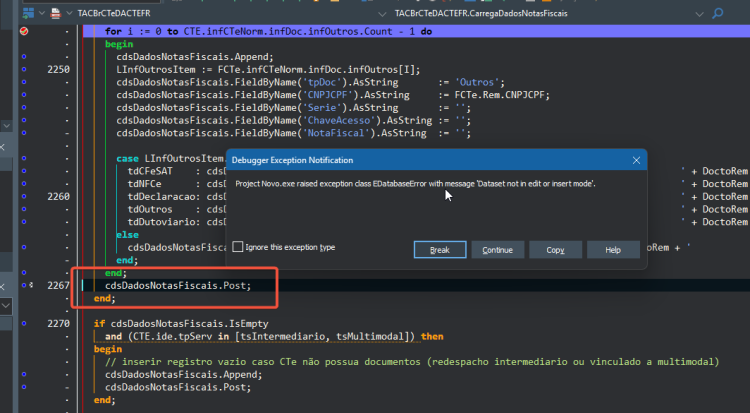Screen dimensions: 750x413
Task: Click the gutter dot beside the Append line after begin
Action: 24,56
